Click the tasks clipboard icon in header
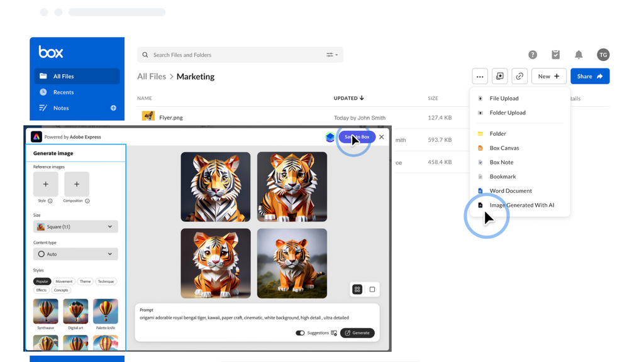This screenshot has width=644, height=362. click(x=555, y=55)
